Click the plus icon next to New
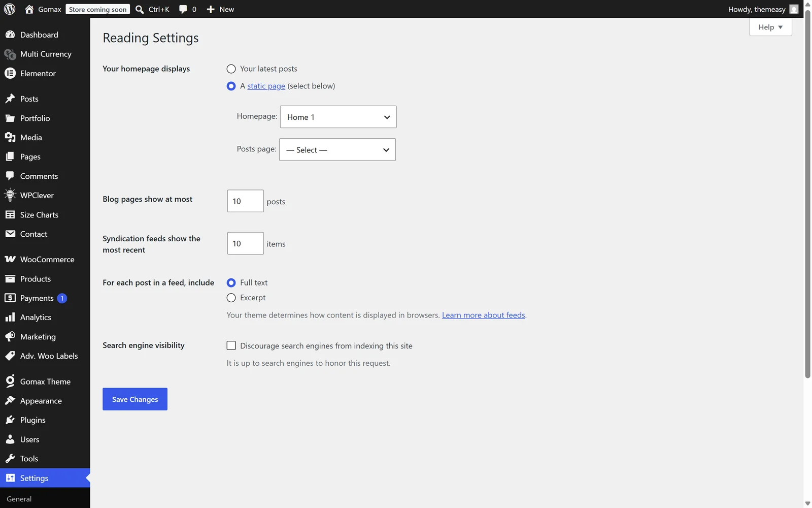This screenshot has height=508, width=812. (x=211, y=9)
